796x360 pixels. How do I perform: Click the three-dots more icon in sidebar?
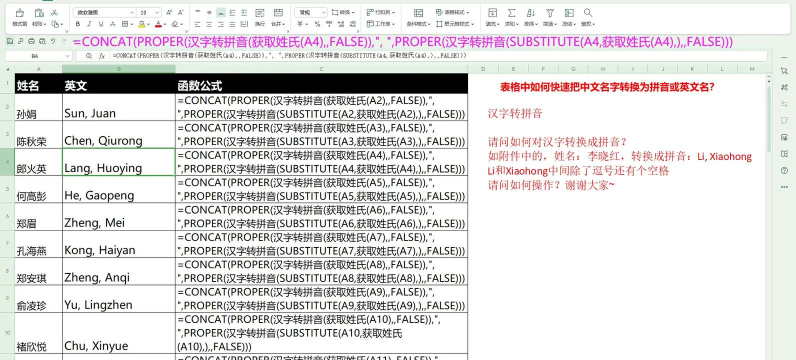tap(784, 187)
